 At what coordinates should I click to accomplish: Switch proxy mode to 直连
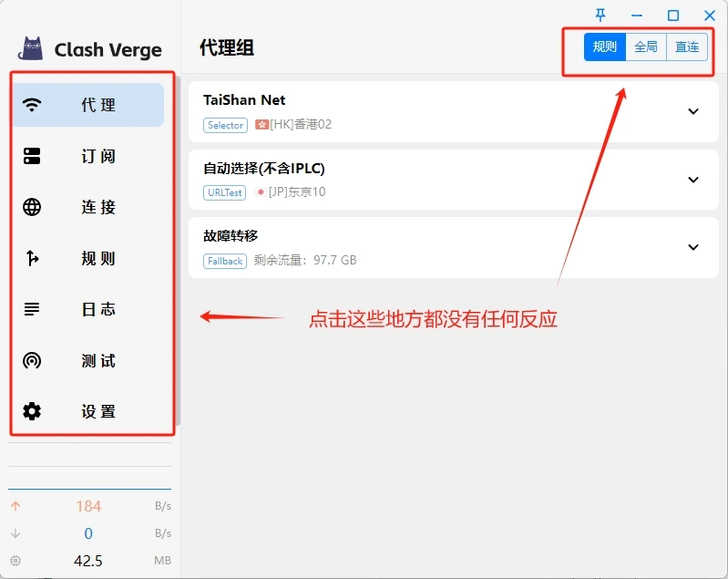687,47
